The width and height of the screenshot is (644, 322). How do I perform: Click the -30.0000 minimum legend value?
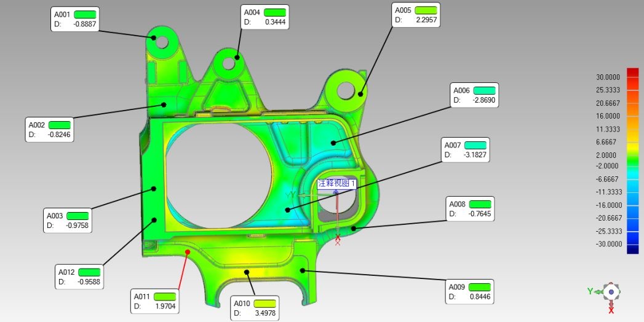pos(607,244)
